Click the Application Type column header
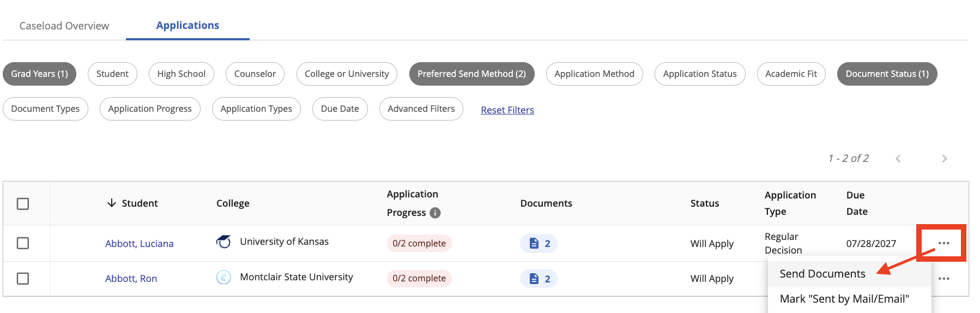Viewport: 980px width, 313px height. (790, 203)
